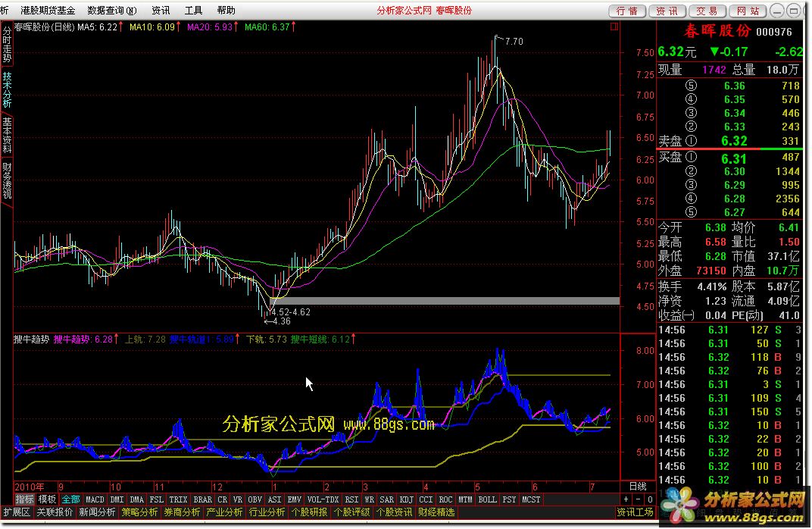The image size is (812, 529).
Task: Apply the RSI indicator
Action: click(x=351, y=499)
